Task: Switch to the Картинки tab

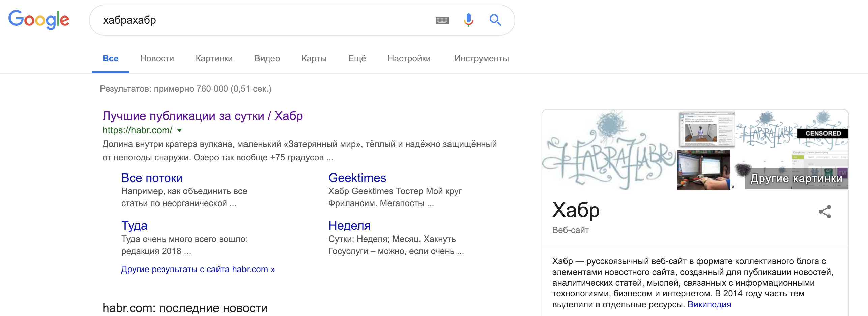Action: coord(214,58)
